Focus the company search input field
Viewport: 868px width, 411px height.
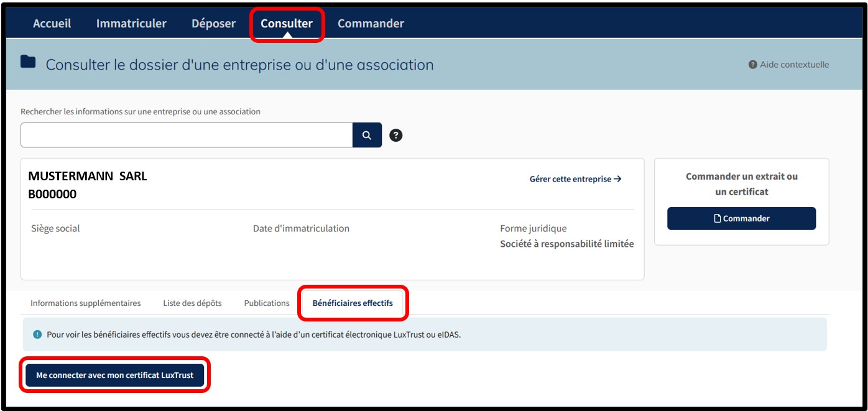coord(187,135)
